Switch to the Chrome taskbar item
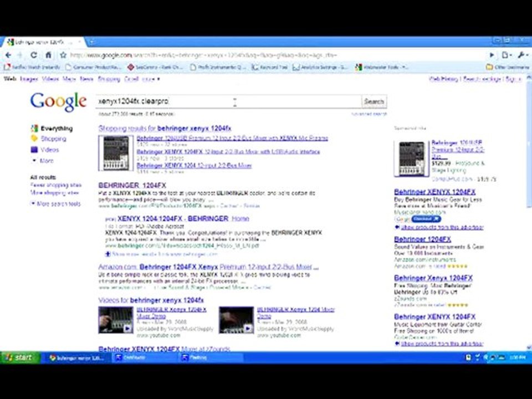Viewport: 532px width, 399px height. click(76, 357)
